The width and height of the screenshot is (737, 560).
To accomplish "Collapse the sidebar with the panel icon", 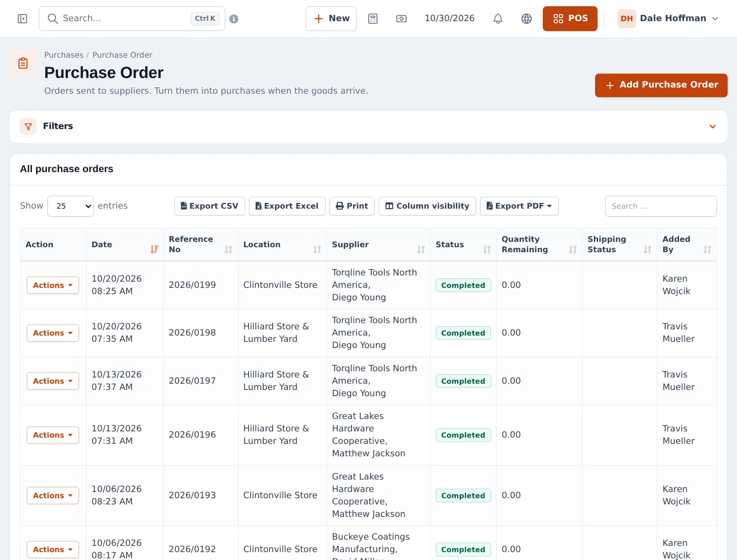I will point(22,19).
